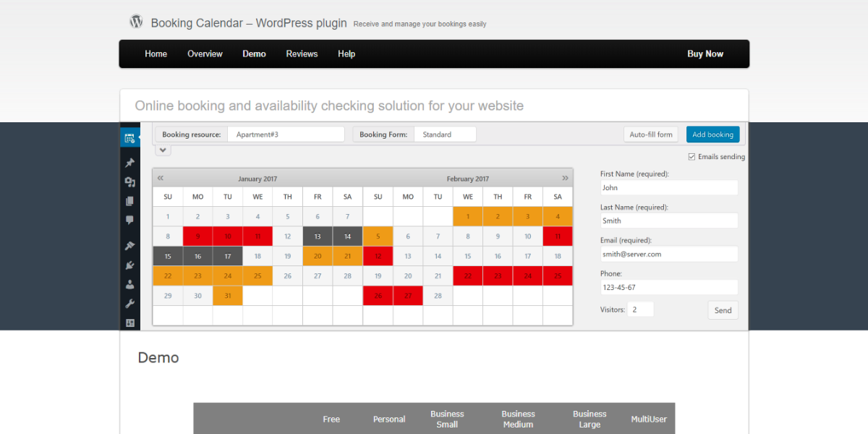This screenshot has height=434, width=868.
Task: Open the Posts pushpin sidebar icon
Action: coord(130,163)
